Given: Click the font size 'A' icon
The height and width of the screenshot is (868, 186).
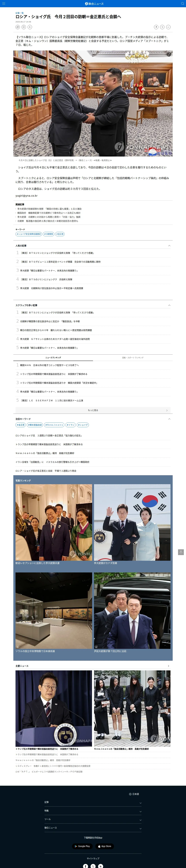Looking at the screenshot, I should [x=30, y=27].
